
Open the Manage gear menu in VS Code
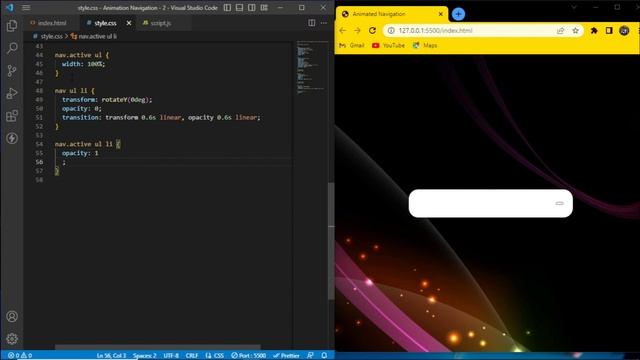[x=12, y=338]
